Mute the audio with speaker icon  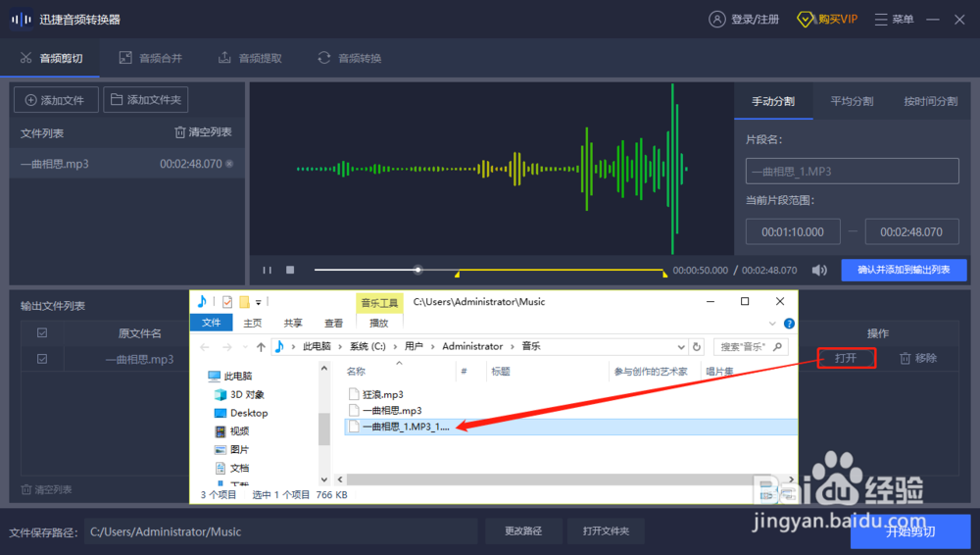click(818, 271)
